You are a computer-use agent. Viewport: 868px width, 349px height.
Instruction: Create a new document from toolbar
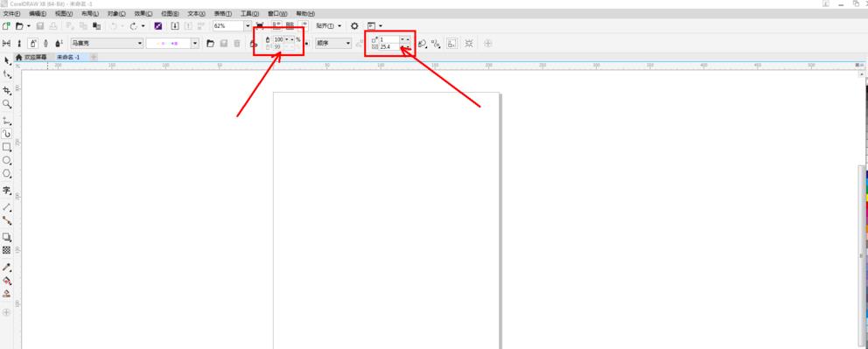pyautogui.click(x=7, y=26)
